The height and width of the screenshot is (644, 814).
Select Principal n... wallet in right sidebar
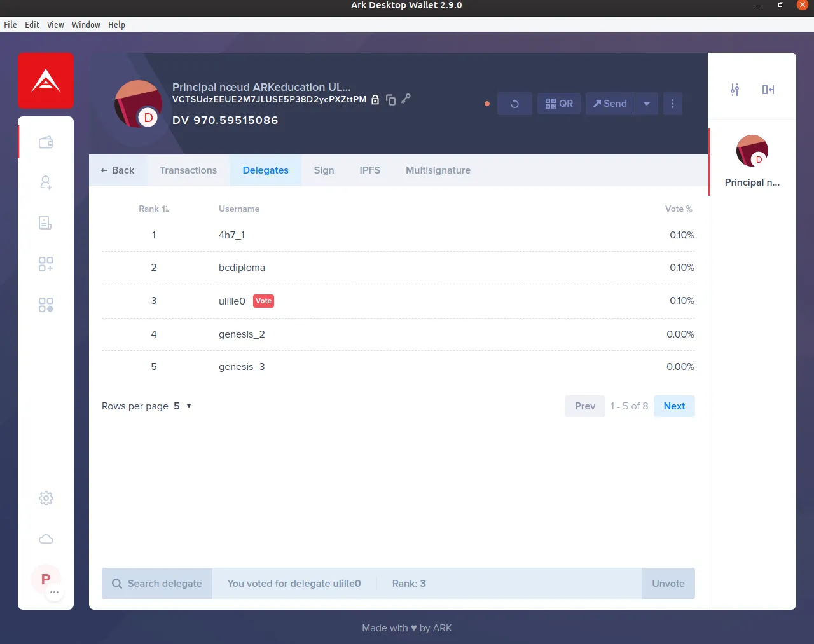[752, 161]
